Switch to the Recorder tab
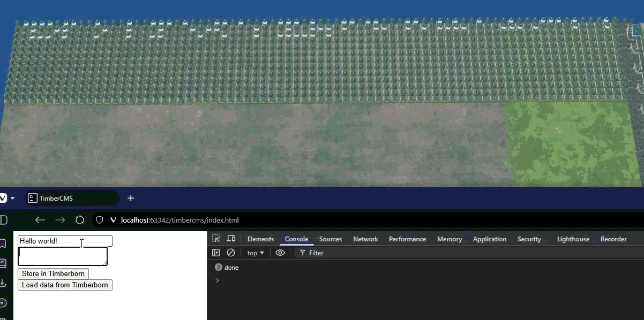Viewport: 644px width, 320px height. click(613, 239)
